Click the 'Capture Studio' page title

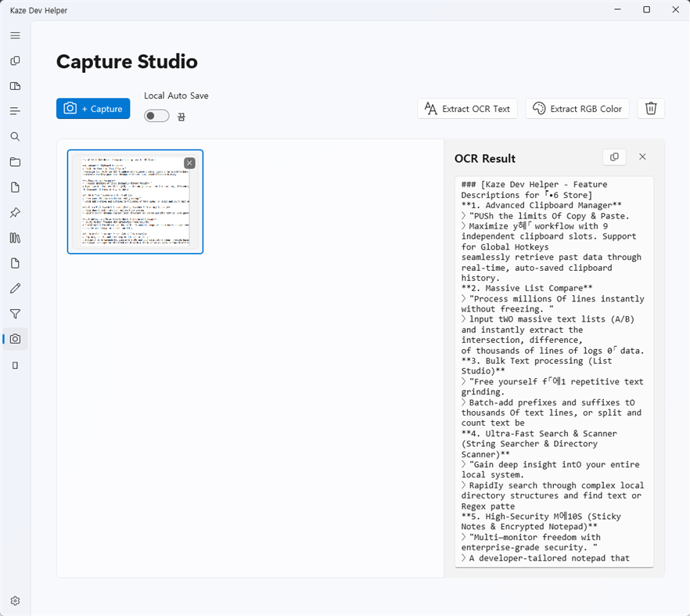pyautogui.click(x=127, y=61)
